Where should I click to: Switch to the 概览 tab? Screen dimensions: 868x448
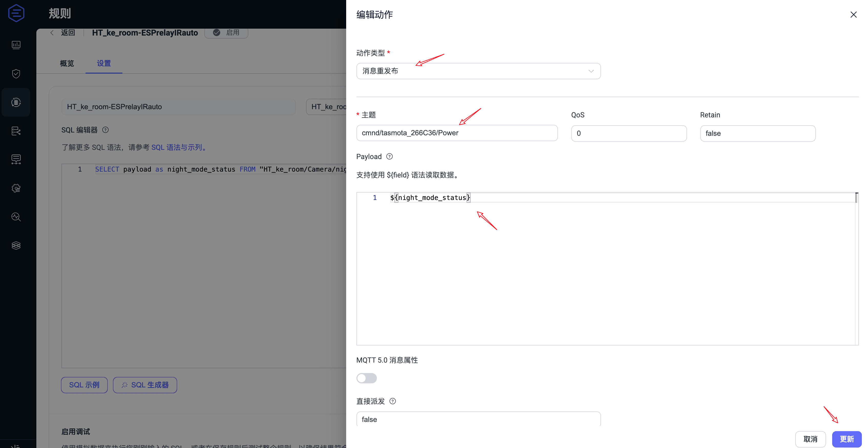[67, 63]
